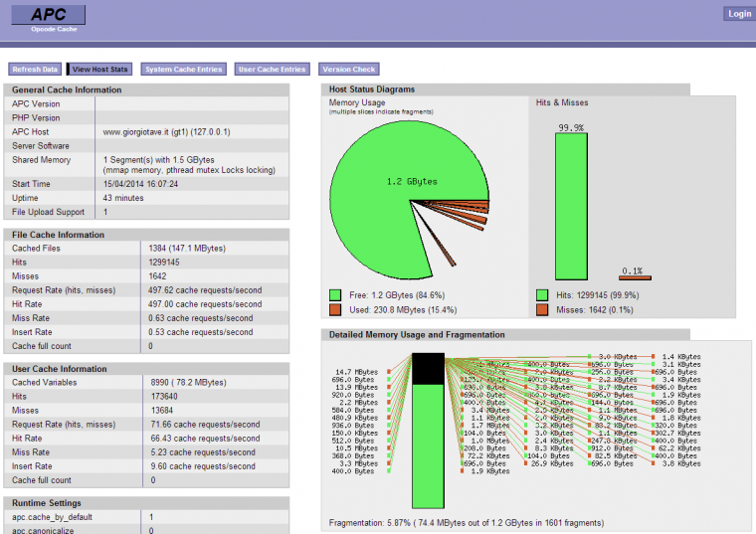Click 10.5 MBytes fragment label
This screenshot has height=534, width=756.
pos(357,448)
